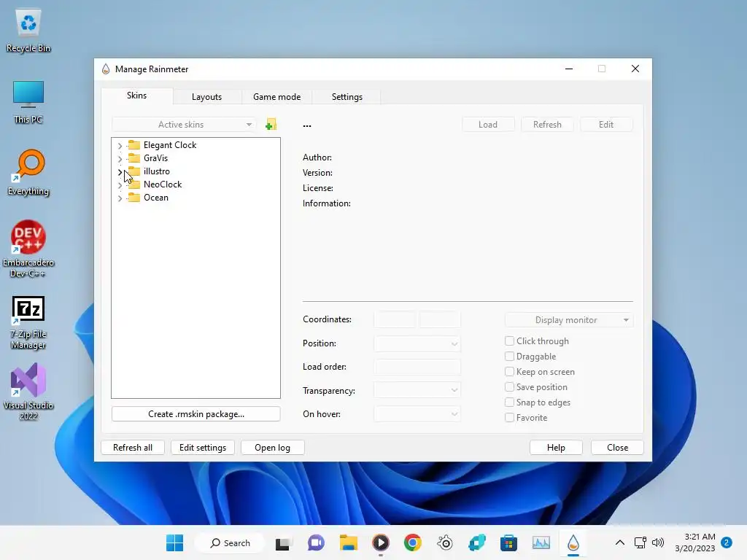Click the Close button at bottom
This screenshot has width=747, height=560.
(x=617, y=448)
